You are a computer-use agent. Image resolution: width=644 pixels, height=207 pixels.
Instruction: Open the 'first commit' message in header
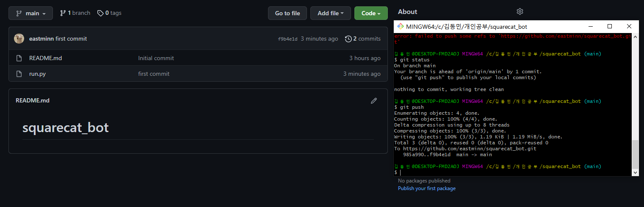pos(71,39)
